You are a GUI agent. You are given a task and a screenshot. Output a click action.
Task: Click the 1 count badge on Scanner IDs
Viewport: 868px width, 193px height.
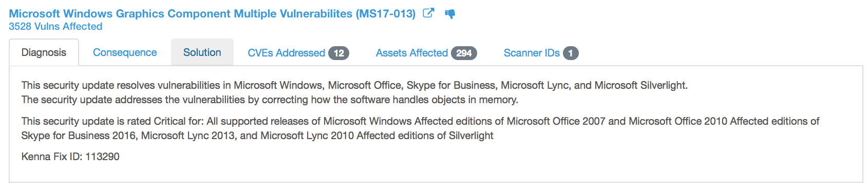click(x=571, y=53)
